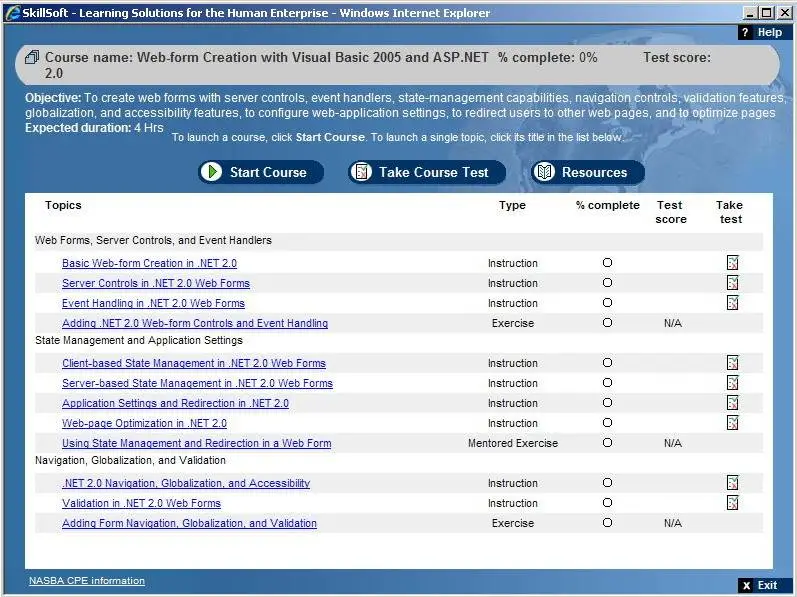This screenshot has width=797, height=597.
Task: Click the Exit X icon
Action: point(746,586)
